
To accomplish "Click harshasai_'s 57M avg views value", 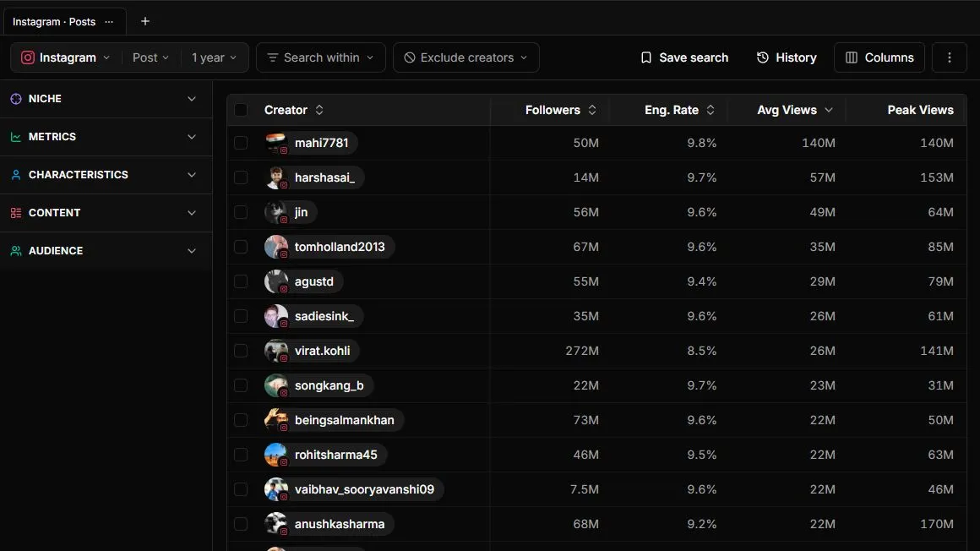I will pyautogui.click(x=823, y=177).
